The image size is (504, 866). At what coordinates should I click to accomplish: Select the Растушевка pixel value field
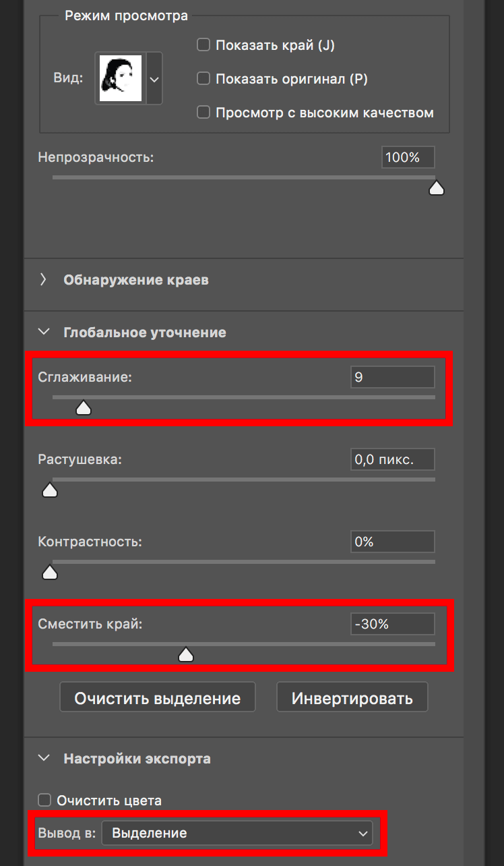coord(392,459)
